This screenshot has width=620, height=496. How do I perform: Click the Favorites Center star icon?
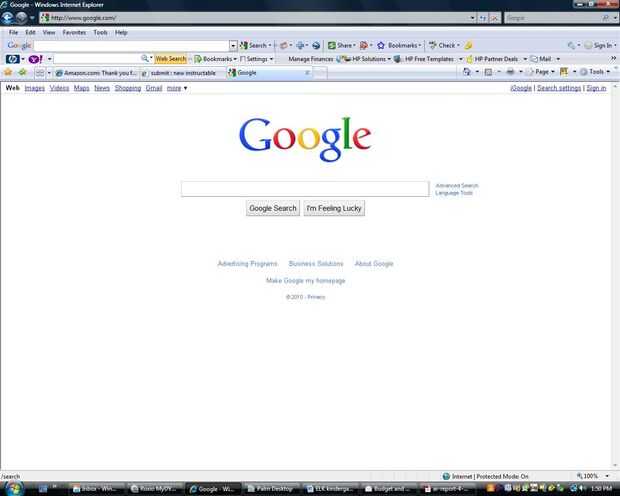point(8,72)
